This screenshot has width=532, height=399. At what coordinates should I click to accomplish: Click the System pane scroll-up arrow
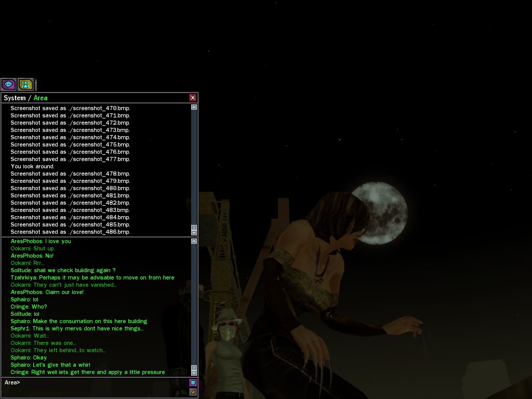[x=194, y=107]
